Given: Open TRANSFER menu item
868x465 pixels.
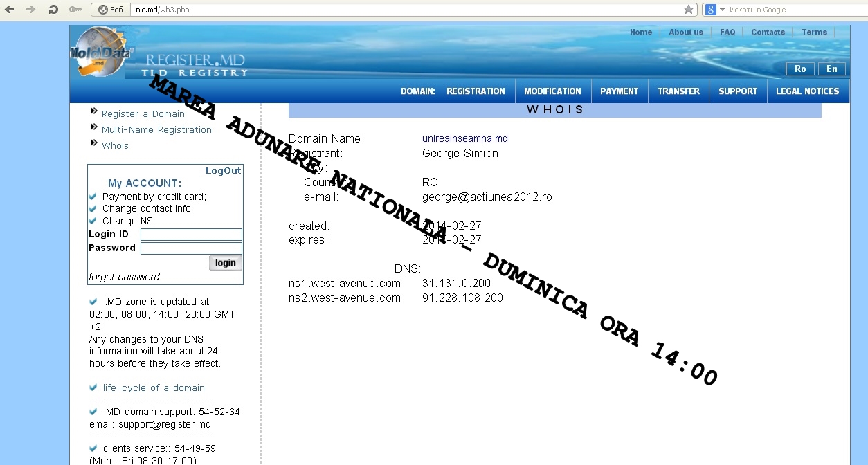Looking at the screenshot, I should (x=678, y=91).
